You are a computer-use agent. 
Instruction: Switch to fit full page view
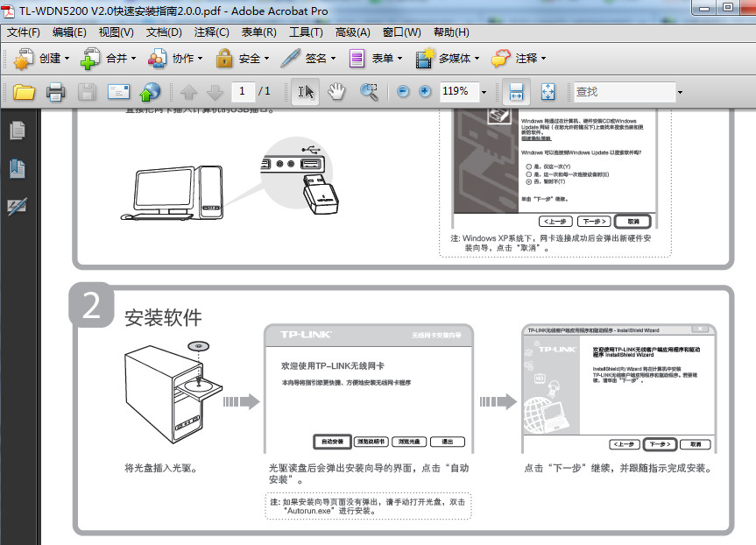tap(547, 91)
